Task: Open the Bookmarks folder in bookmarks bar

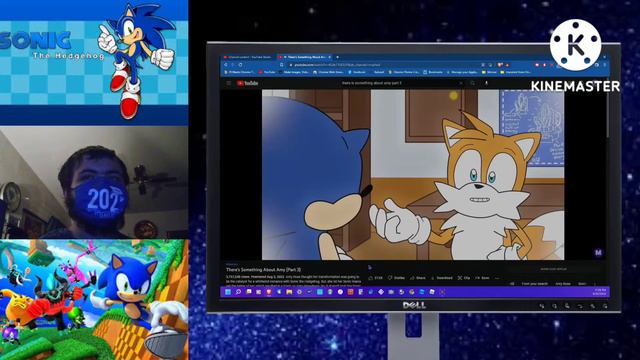Action: pyautogui.click(x=433, y=72)
